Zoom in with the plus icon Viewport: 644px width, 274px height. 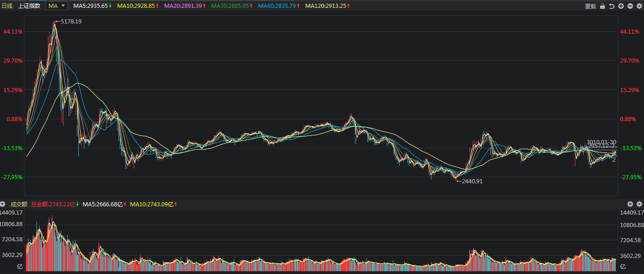tap(621, 6)
